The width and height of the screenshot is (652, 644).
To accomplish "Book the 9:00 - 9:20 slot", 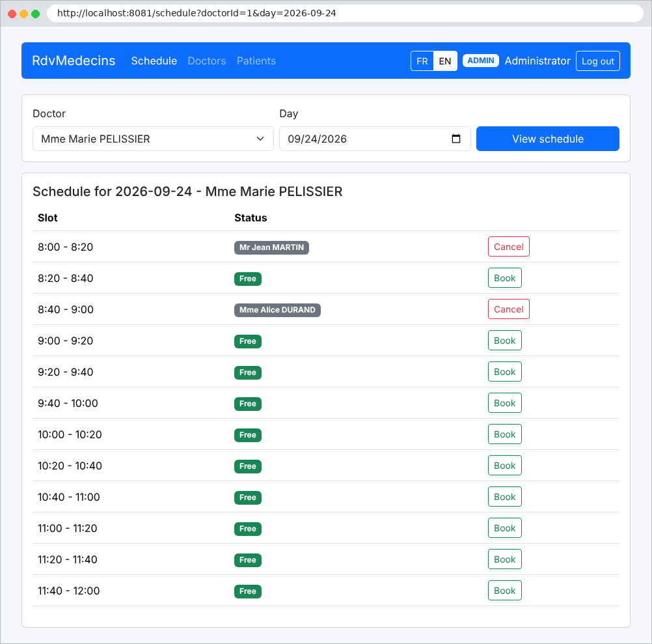I will click(x=504, y=341).
